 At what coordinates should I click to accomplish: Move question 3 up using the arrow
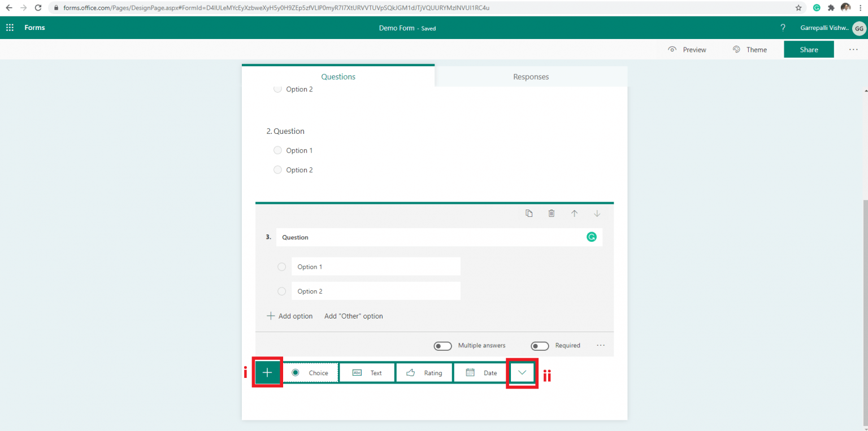[574, 213]
